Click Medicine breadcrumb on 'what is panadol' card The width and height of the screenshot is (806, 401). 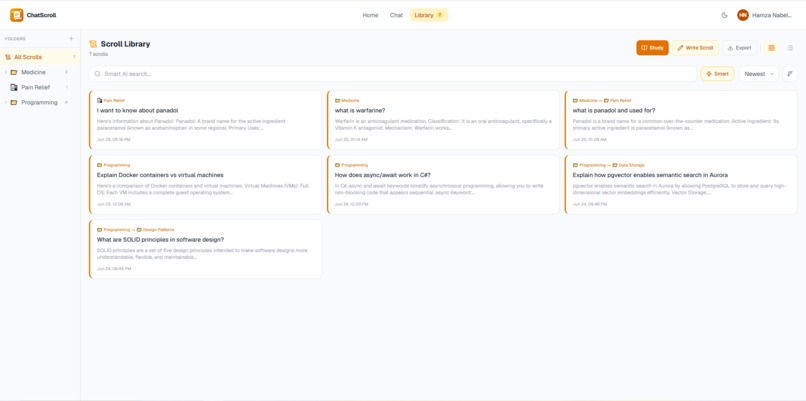(x=585, y=101)
